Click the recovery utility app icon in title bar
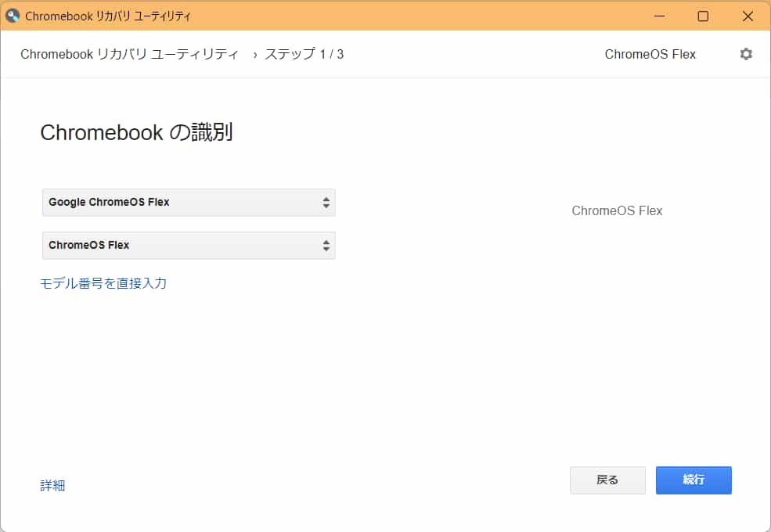 point(13,16)
